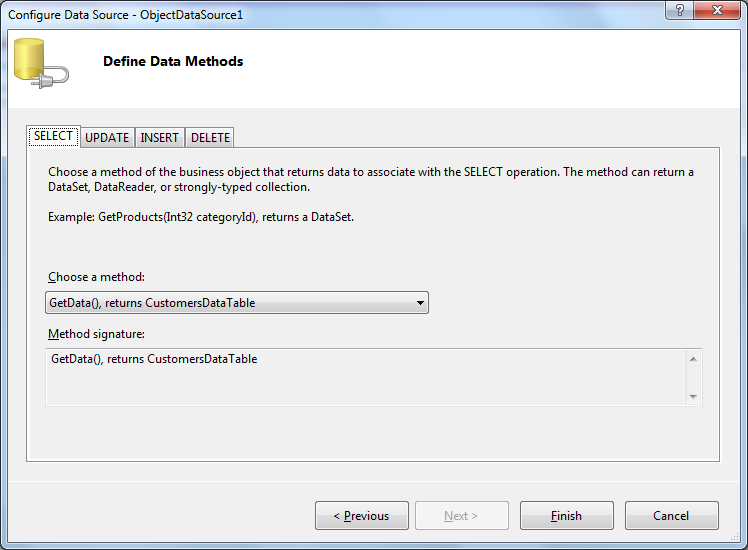The width and height of the screenshot is (748, 550).
Task: Open the UPDATE tab
Action: pyautogui.click(x=107, y=137)
